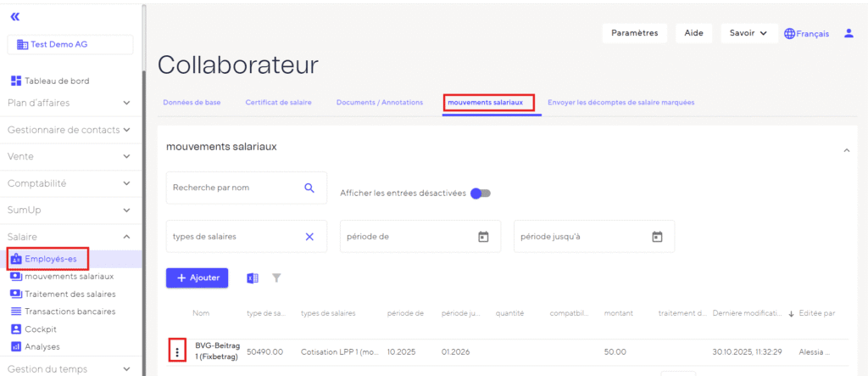
Task: Open the Savoir dropdown
Action: [748, 33]
